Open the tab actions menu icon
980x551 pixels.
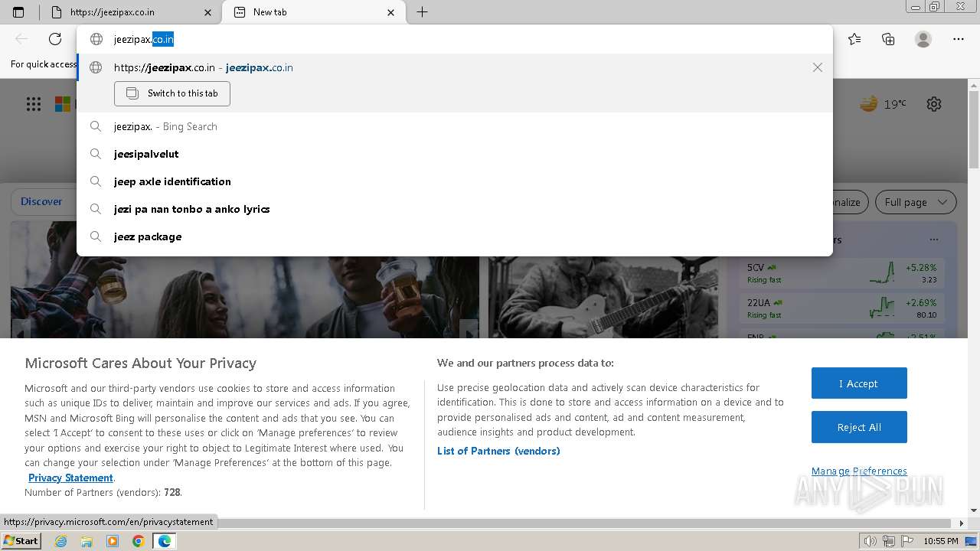tap(18, 12)
